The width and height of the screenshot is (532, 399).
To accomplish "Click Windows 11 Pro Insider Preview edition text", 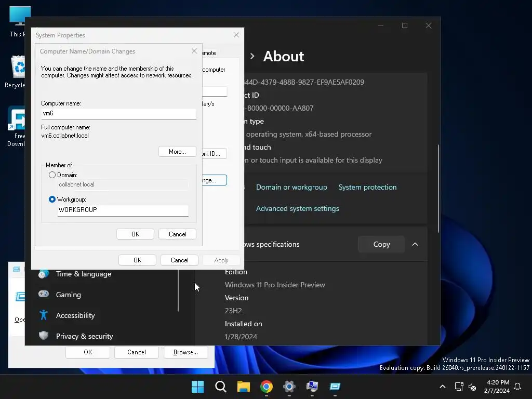I will coord(275,285).
